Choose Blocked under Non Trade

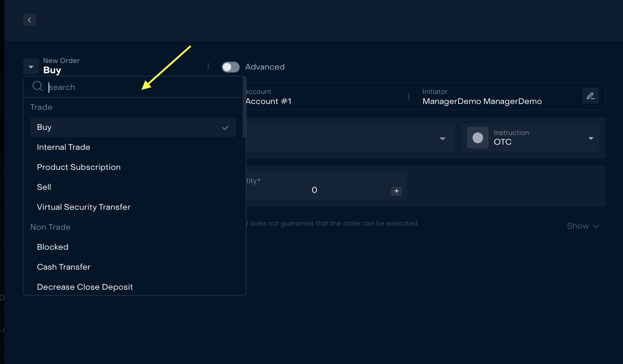53,247
